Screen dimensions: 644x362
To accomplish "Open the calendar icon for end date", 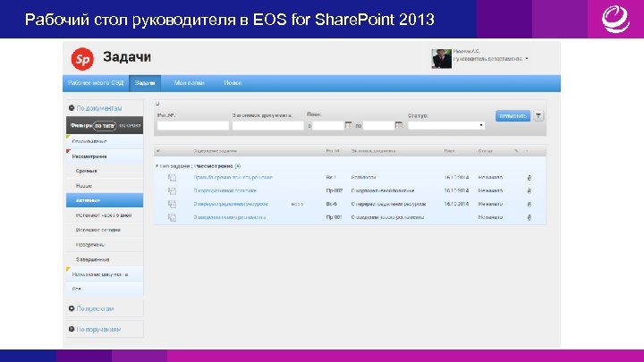I will tap(398, 125).
